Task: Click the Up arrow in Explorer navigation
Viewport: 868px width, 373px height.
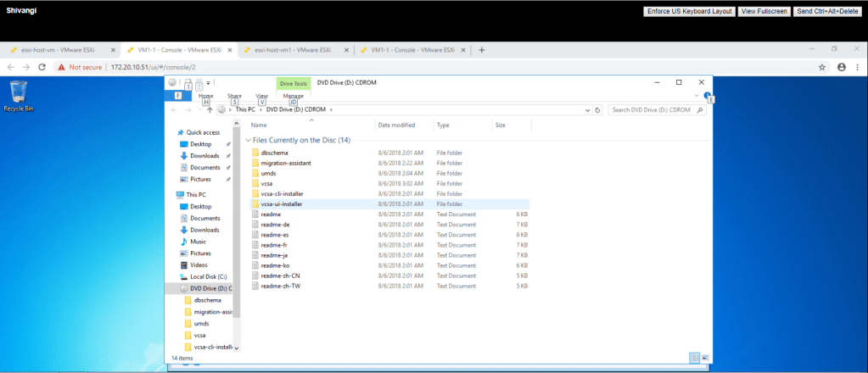Action: (210, 109)
